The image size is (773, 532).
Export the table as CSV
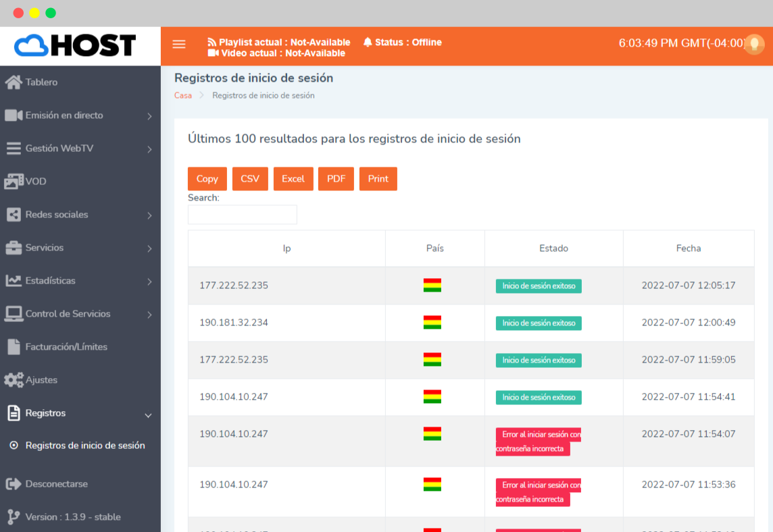pyautogui.click(x=250, y=179)
